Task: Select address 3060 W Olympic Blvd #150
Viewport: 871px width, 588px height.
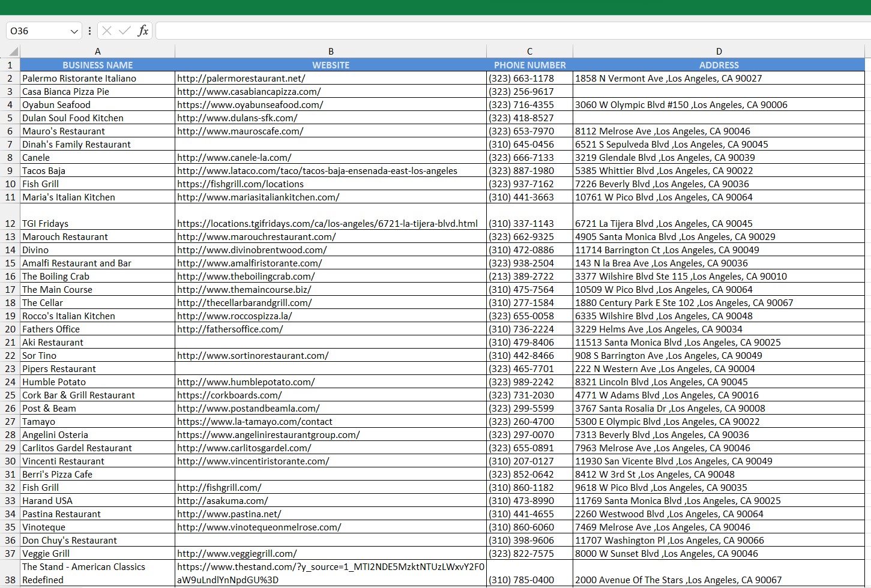Action: pos(719,104)
